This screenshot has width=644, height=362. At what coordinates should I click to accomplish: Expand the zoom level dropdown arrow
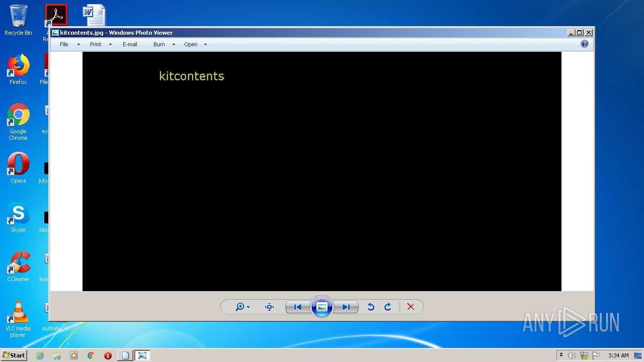(249, 307)
